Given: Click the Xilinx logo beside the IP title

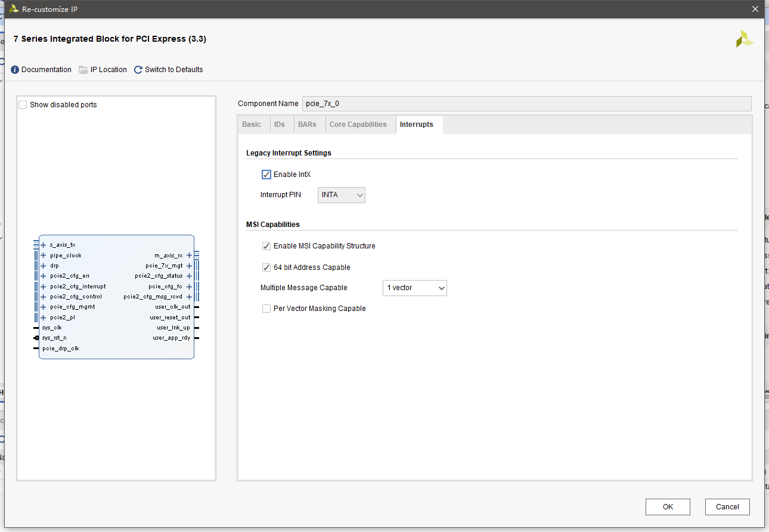Looking at the screenshot, I should (745, 39).
